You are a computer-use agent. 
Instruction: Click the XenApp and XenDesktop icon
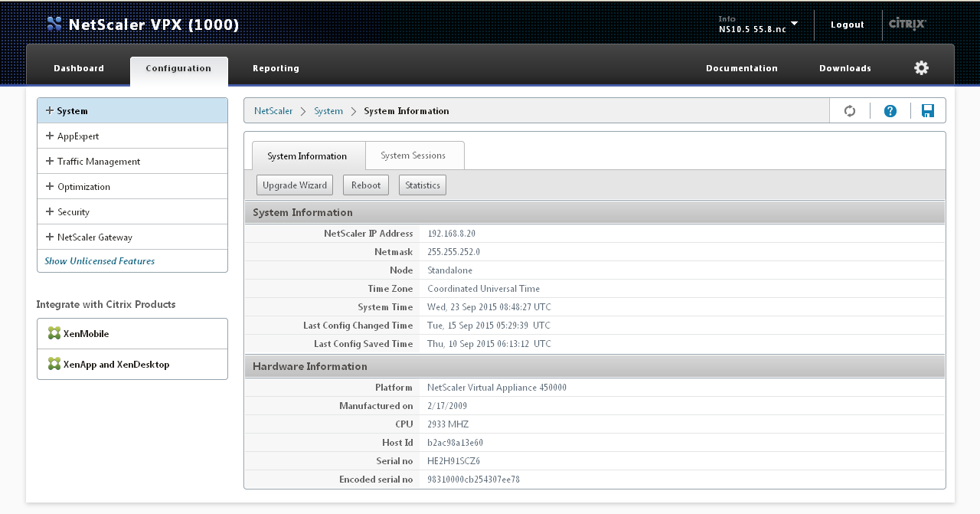tap(54, 364)
